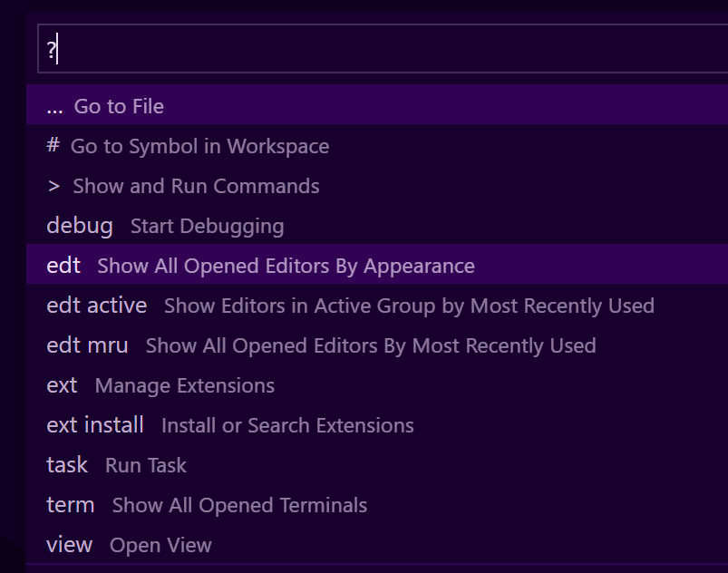The width and height of the screenshot is (728, 573).
Task: Click the ext install prefix label
Action: (x=95, y=425)
